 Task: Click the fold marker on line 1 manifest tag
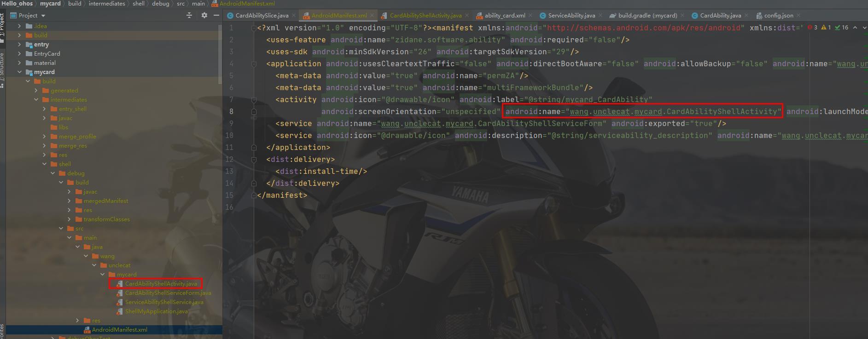click(254, 28)
